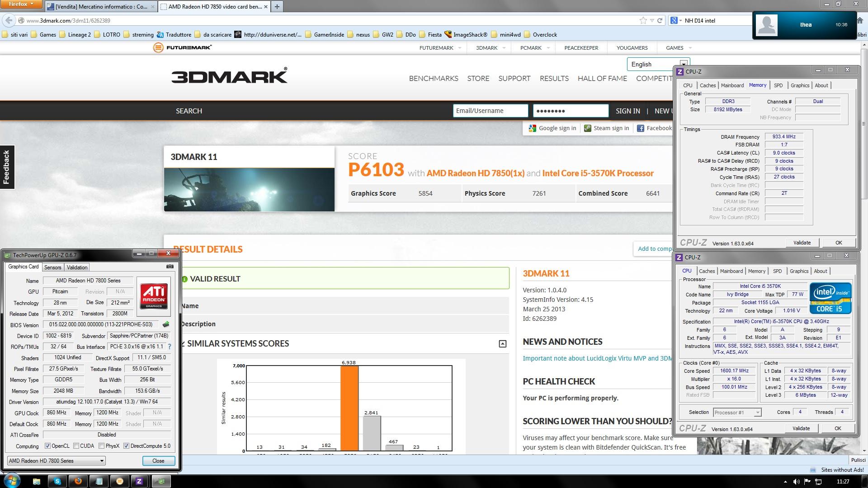The width and height of the screenshot is (868, 488).
Task: Expand the Firefox menu button
Action: [x=22, y=4]
